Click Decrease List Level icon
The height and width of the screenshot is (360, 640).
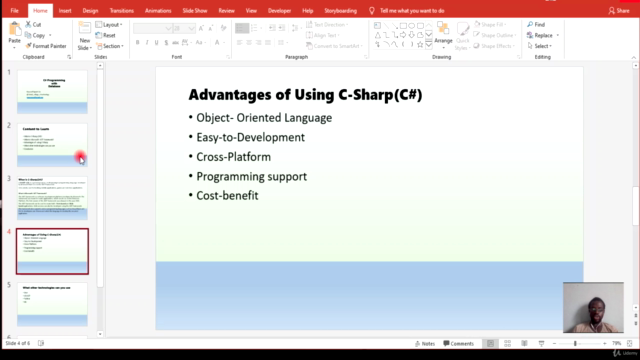click(272, 28)
